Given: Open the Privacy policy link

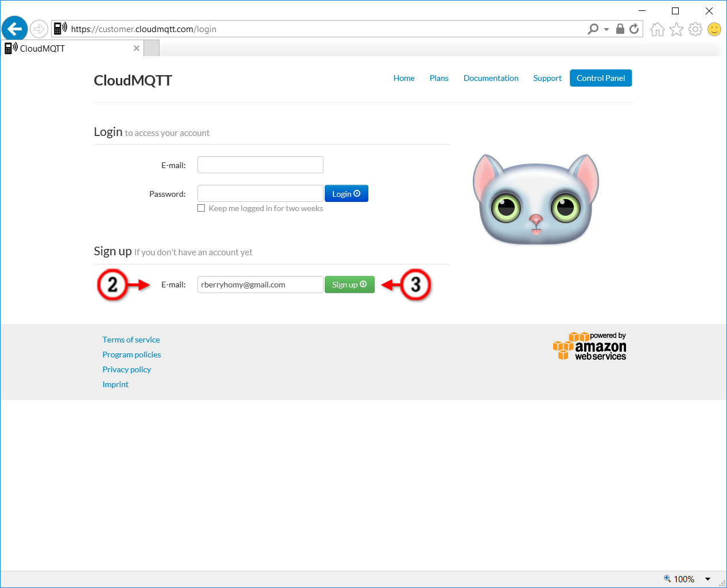Looking at the screenshot, I should pos(127,369).
